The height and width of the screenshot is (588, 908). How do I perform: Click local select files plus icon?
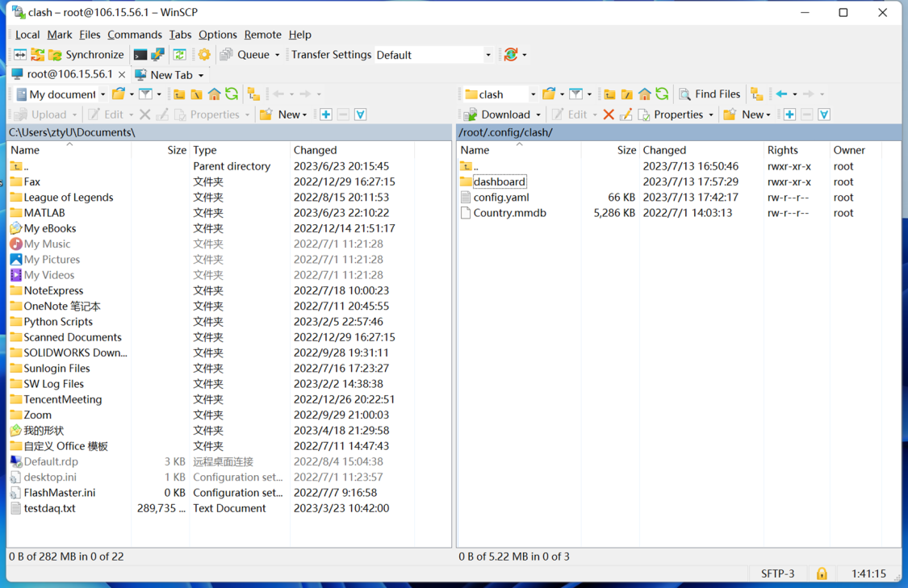(326, 115)
